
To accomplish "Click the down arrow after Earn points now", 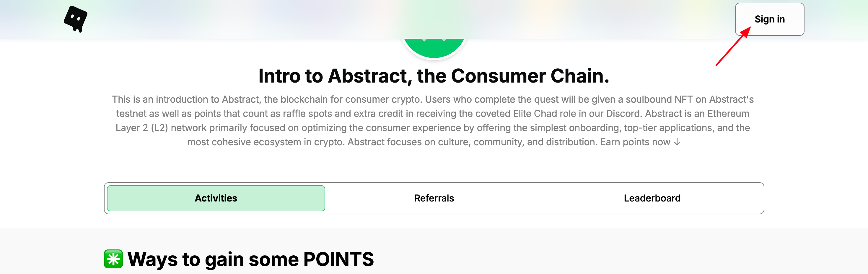I will (677, 142).
